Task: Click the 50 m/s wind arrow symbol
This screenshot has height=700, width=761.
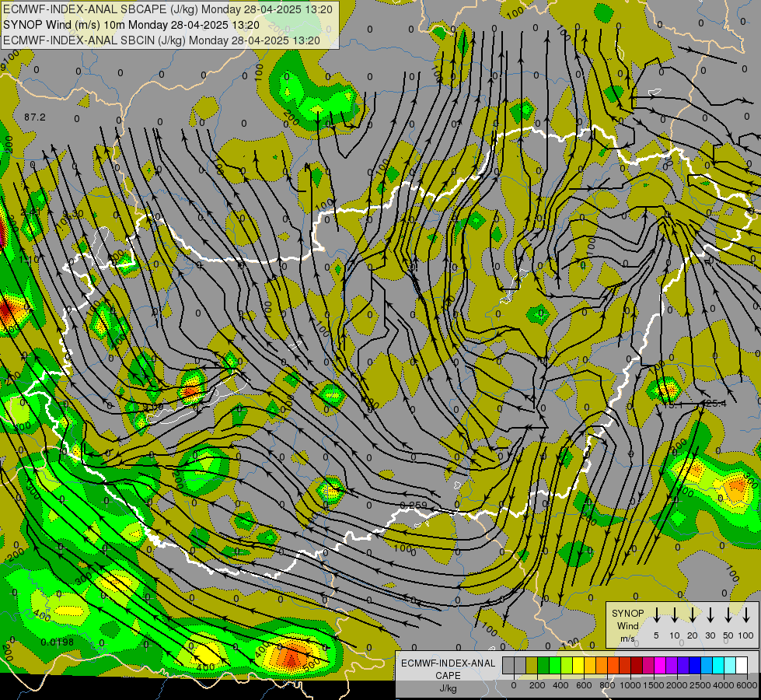Action: tap(728, 615)
